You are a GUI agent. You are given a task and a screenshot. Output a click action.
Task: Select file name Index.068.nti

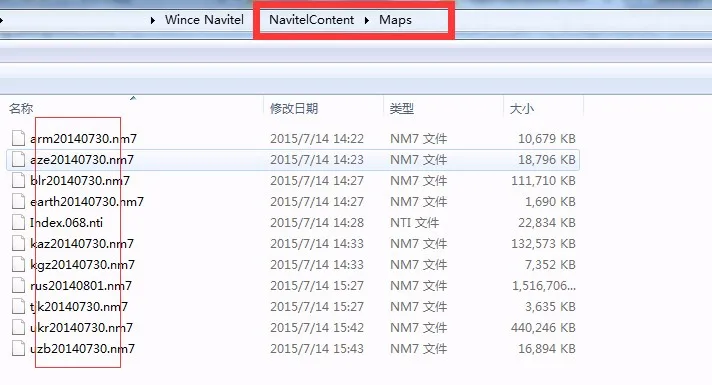(x=66, y=222)
